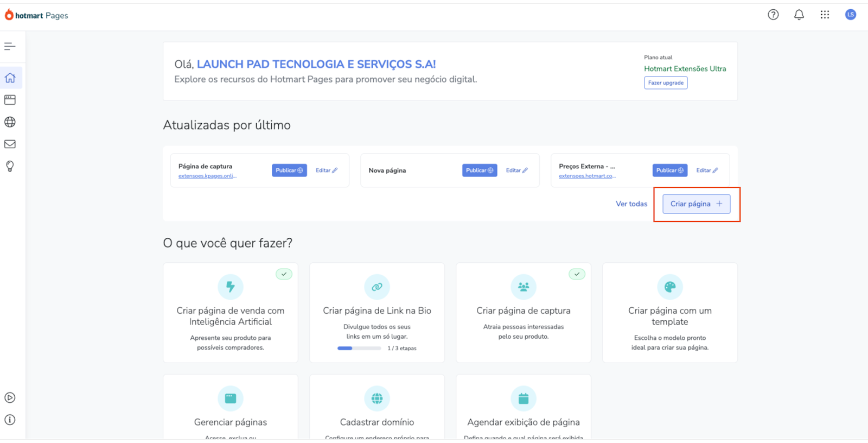Screen dimensions: 868x443
Task: Collapse the sidebar hamburger menu
Action: pos(10,46)
